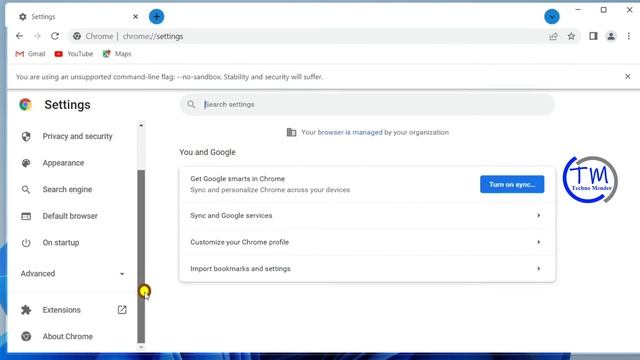Open the tab search dropdown arrow
Viewport: 640px width, 360px height.
tap(552, 16)
